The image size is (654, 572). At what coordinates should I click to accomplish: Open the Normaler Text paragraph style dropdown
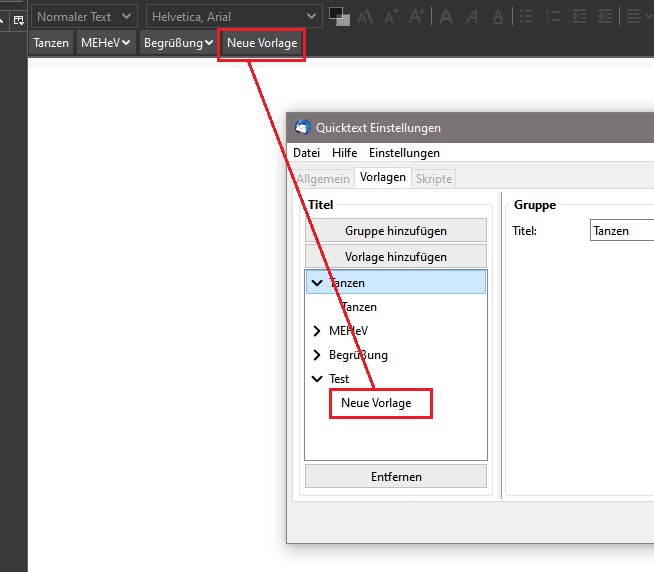(x=84, y=17)
